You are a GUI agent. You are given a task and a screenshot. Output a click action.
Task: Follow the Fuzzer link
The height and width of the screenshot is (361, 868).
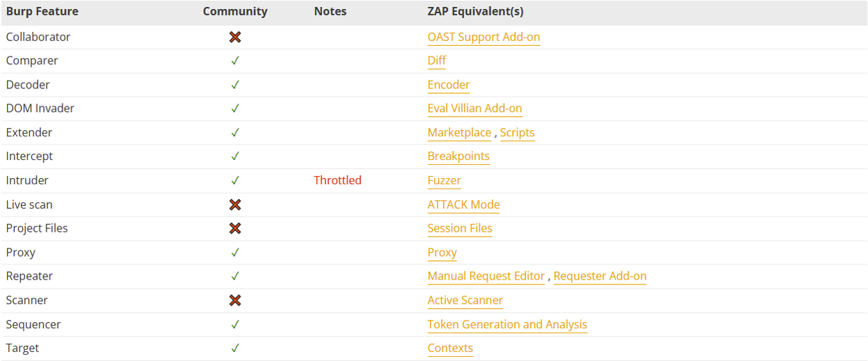click(444, 180)
